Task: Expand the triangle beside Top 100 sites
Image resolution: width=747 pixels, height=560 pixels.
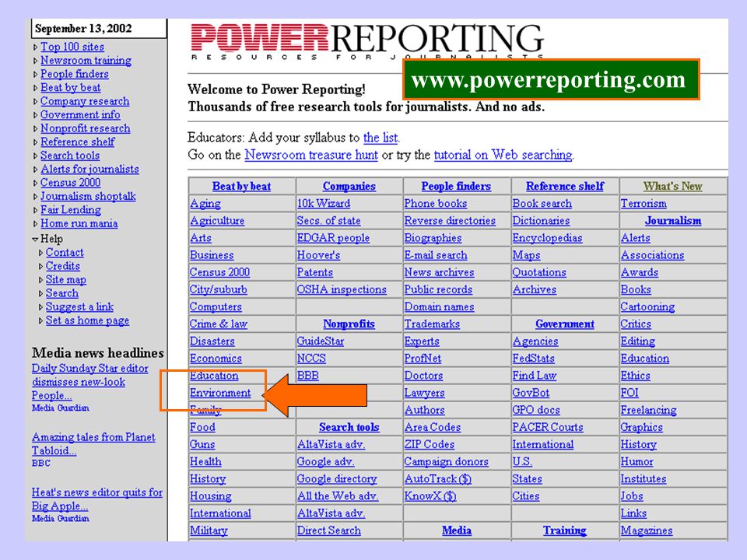Action: [x=35, y=47]
